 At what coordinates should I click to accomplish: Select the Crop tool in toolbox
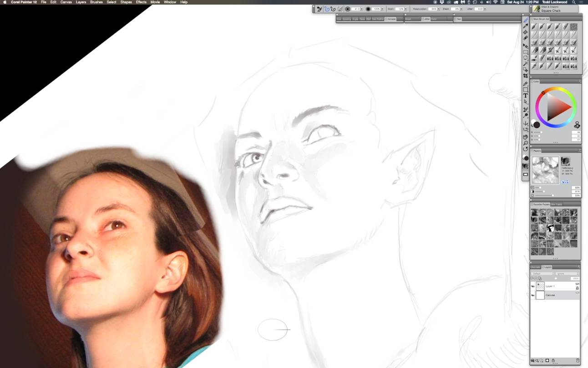click(x=526, y=76)
